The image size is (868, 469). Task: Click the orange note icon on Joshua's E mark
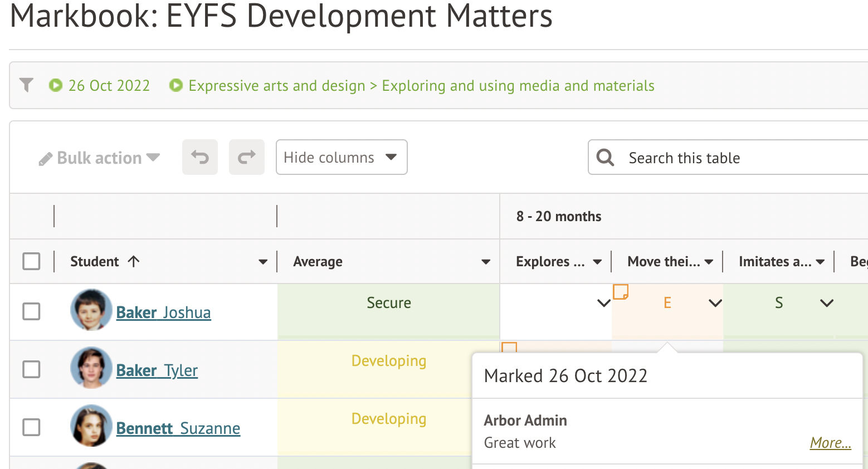(621, 291)
